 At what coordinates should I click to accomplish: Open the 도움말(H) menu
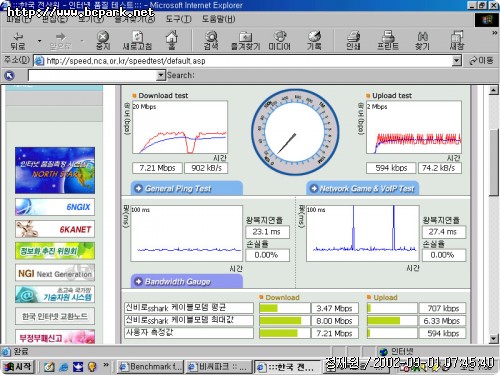click(218, 19)
